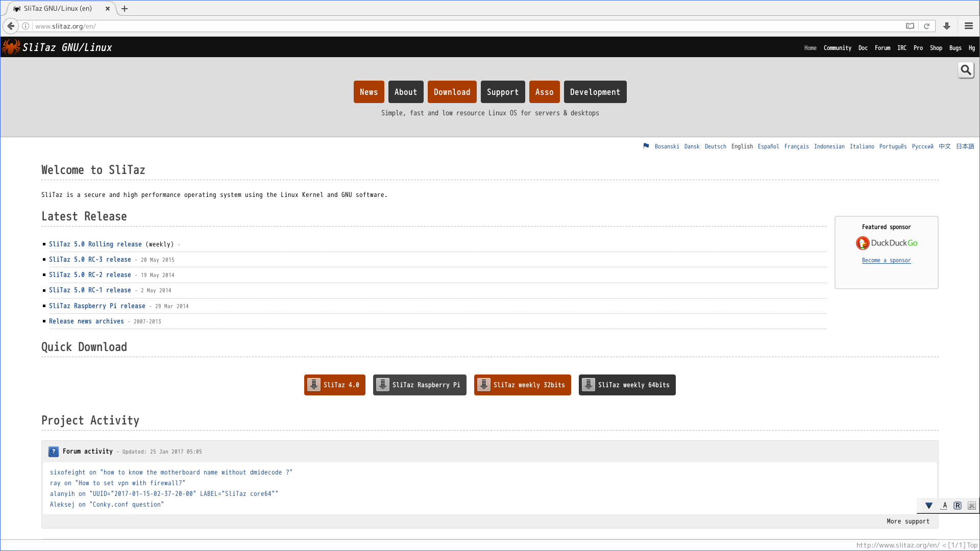
Task: Toggle the underlined A button in the floating toolbar
Action: click(944, 506)
